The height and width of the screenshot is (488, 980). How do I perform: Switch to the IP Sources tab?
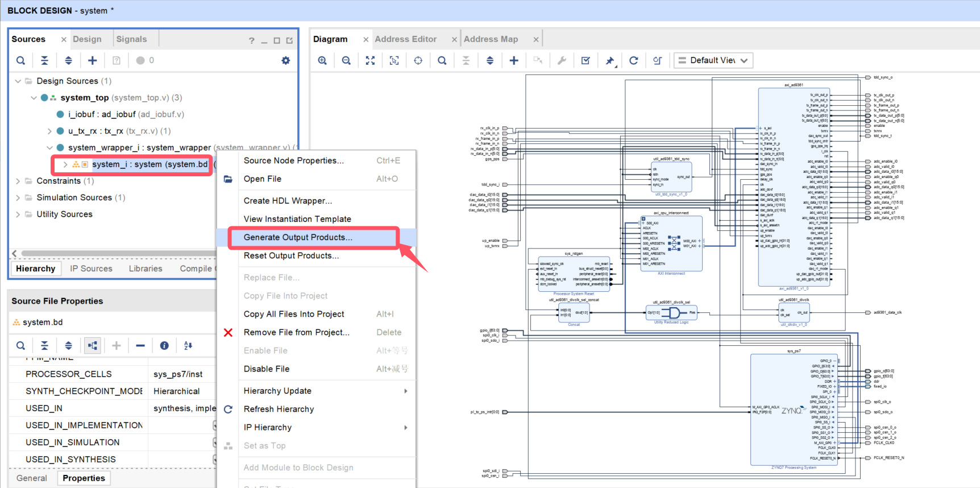tap(91, 268)
